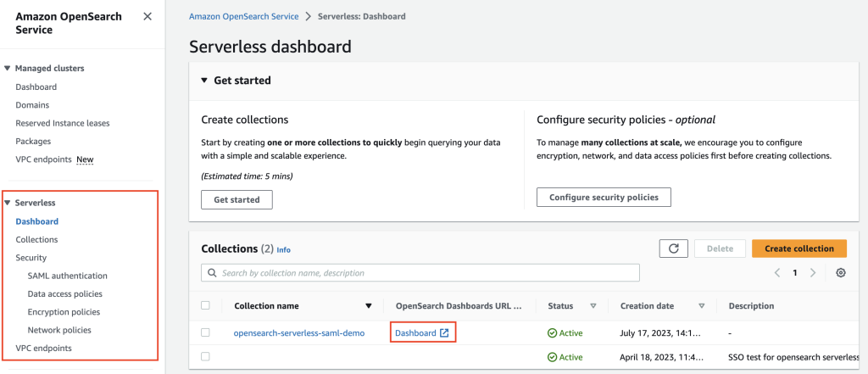The width and height of the screenshot is (868, 374).
Task: Click the refresh collections icon button
Action: click(x=673, y=248)
